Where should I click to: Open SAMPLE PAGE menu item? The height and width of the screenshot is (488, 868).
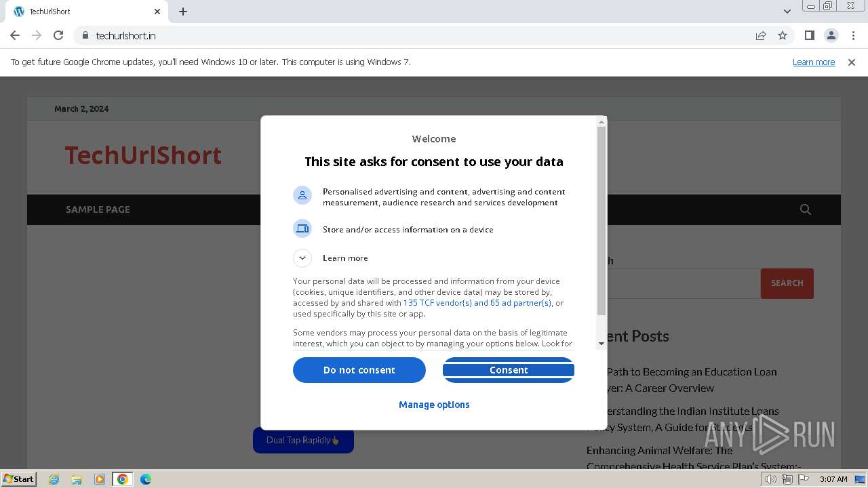(x=98, y=209)
